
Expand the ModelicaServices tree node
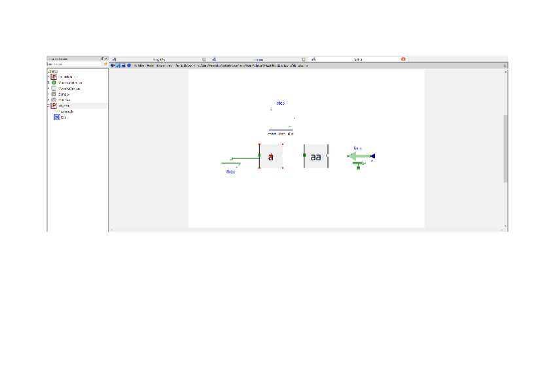point(48,88)
